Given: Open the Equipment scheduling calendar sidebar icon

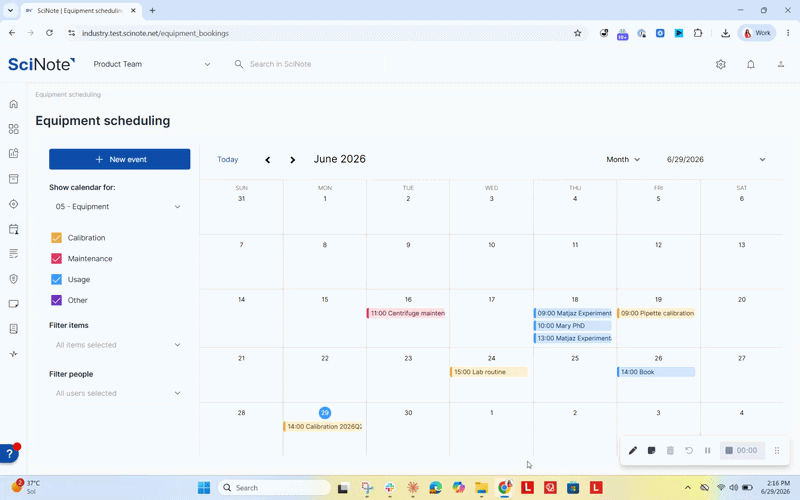Looking at the screenshot, I should tap(14, 229).
